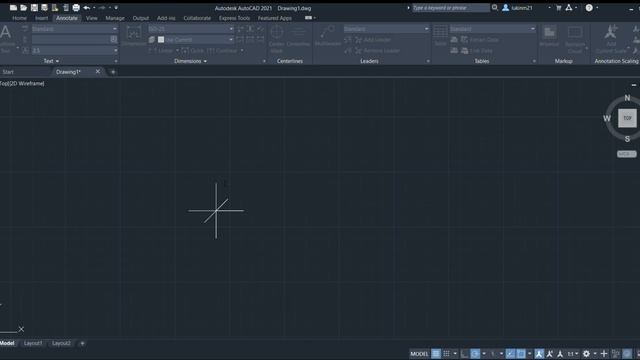Click the [Top][2D Wireframe] viewport label
The width and height of the screenshot is (640, 360).
pos(22,83)
